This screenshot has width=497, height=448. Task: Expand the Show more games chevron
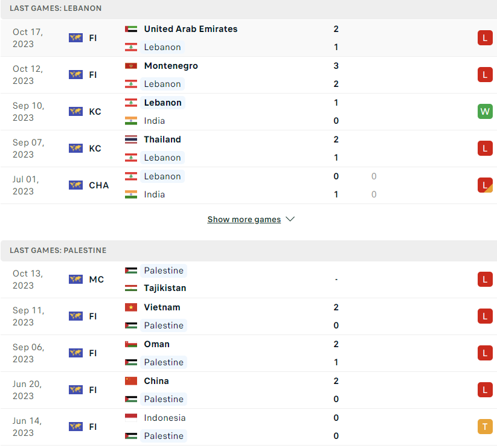[290, 219]
